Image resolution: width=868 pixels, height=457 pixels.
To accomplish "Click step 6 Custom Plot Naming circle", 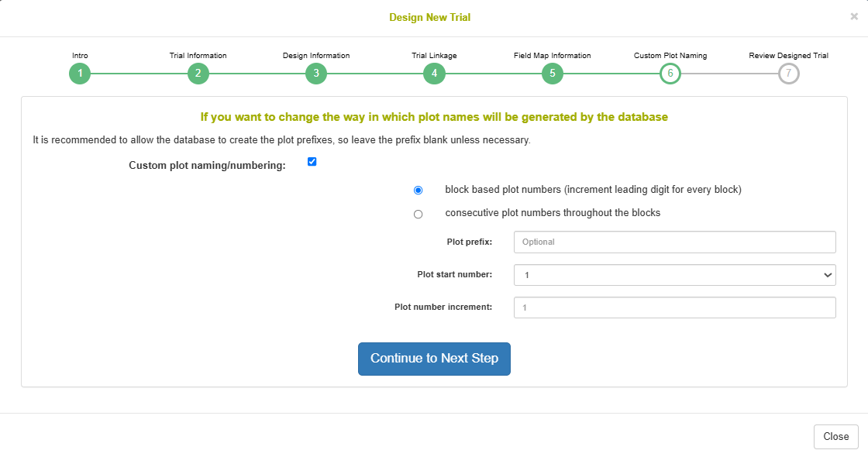I will tap(670, 74).
